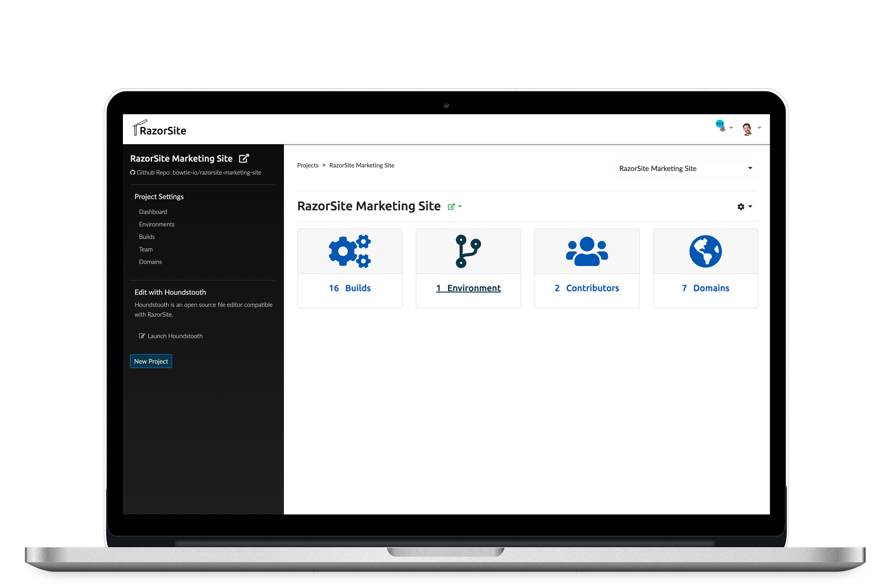This screenshot has width=892, height=588.
Task: Click the sidebar RazorSite Marketing Site title
Action: click(x=181, y=158)
